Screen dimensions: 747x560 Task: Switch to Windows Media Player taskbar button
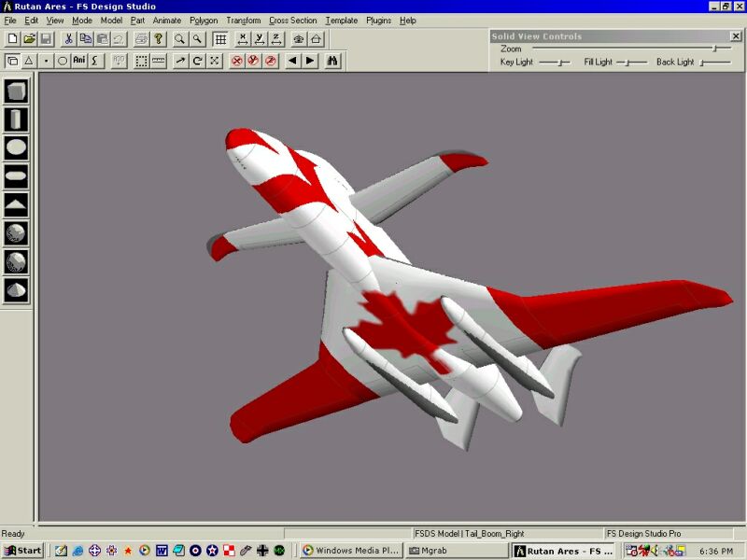tap(352, 551)
